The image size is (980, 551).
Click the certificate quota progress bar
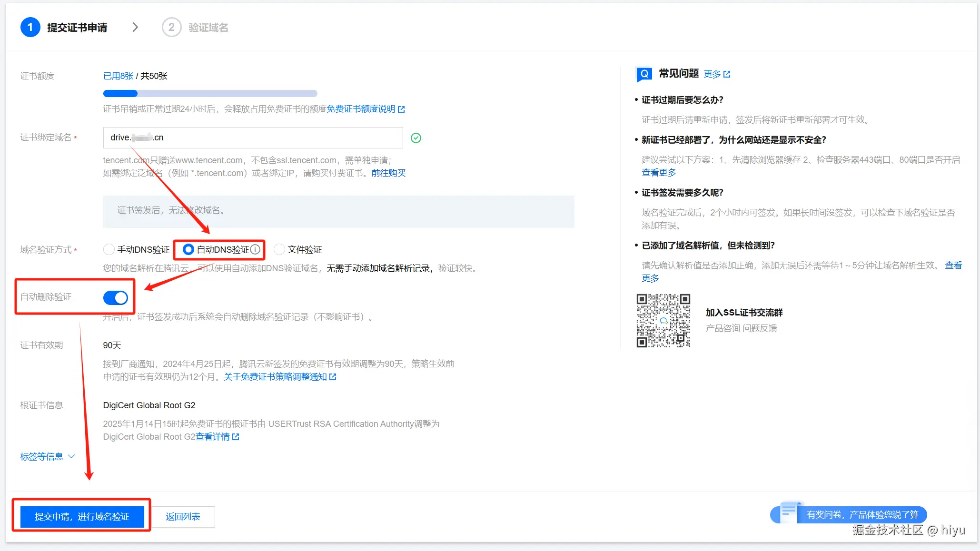click(x=210, y=93)
